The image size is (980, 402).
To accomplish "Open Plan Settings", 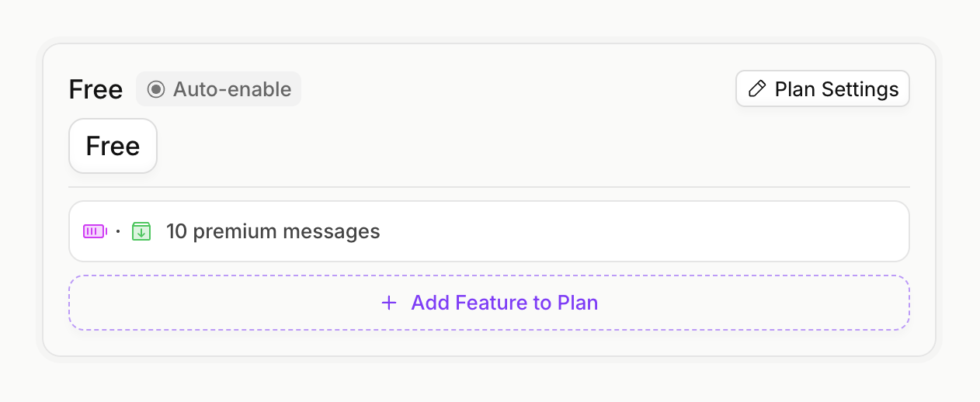I will click(822, 89).
